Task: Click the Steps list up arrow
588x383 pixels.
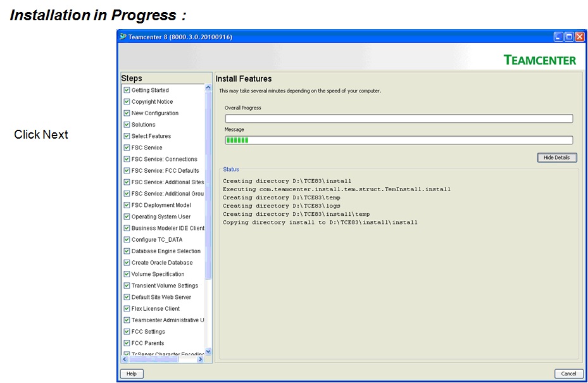Action: click(x=208, y=86)
